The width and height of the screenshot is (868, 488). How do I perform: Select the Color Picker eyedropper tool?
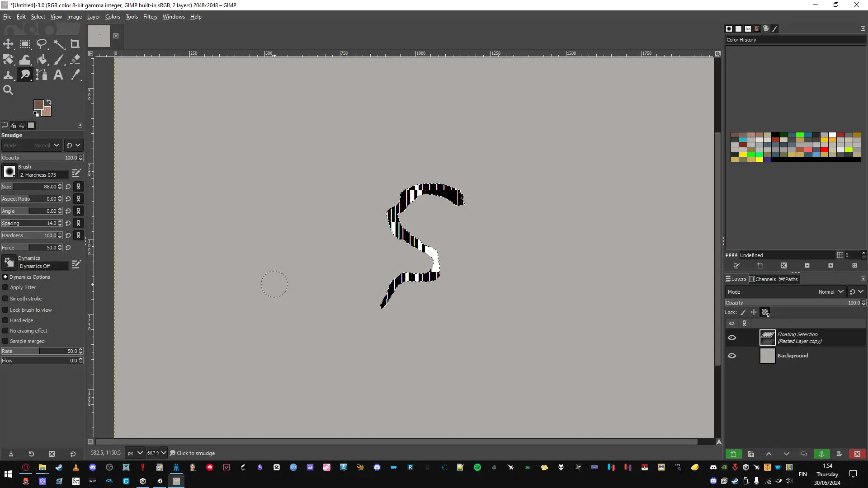75,75
